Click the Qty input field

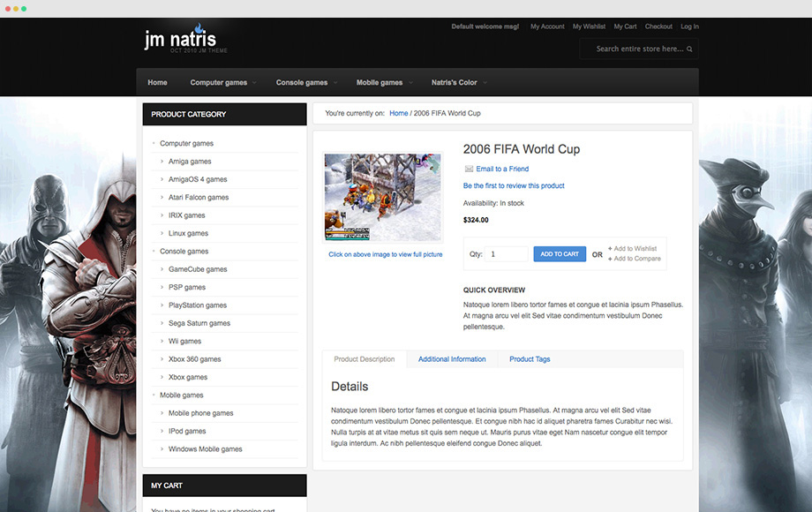point(506,253)
